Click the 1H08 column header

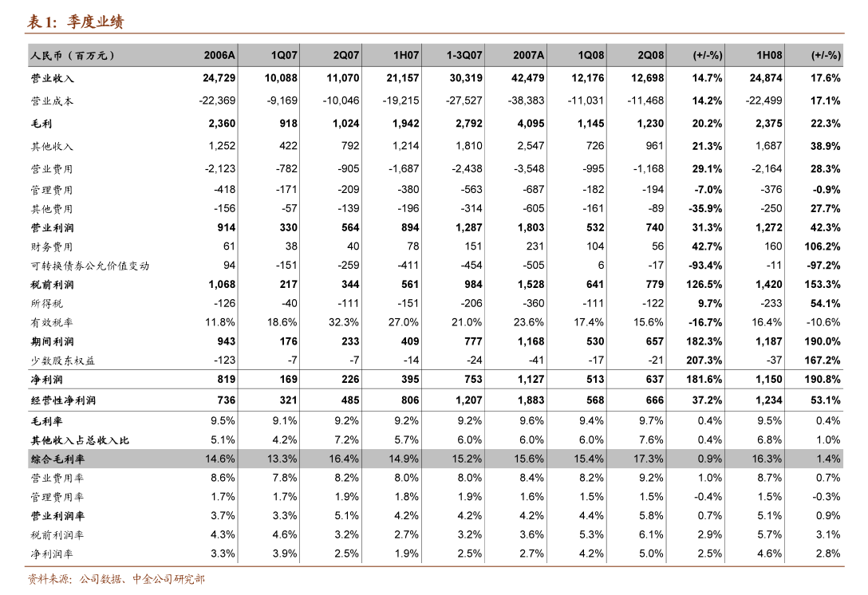pos(769,56)
